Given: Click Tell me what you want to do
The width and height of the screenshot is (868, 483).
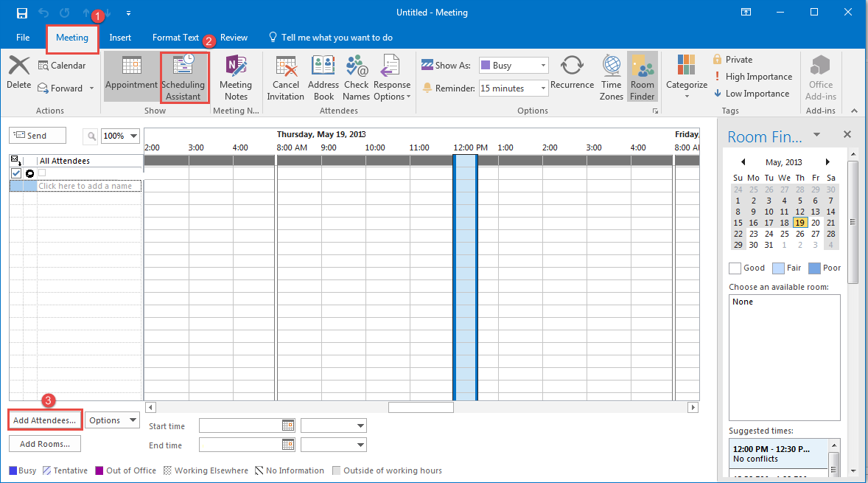Looking at the screenshot, I should 331,38.
